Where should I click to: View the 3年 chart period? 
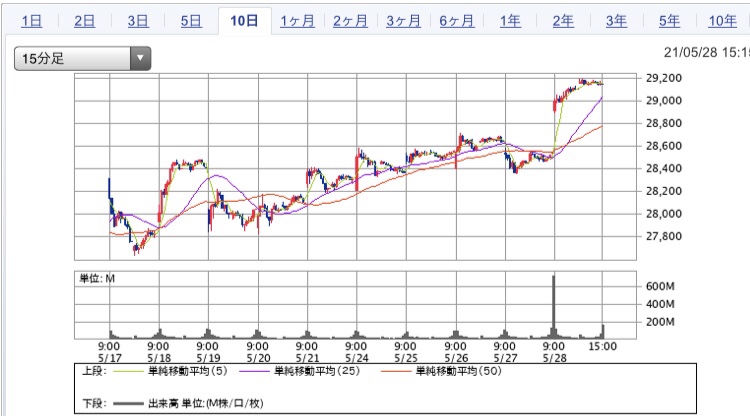[616, 21]
